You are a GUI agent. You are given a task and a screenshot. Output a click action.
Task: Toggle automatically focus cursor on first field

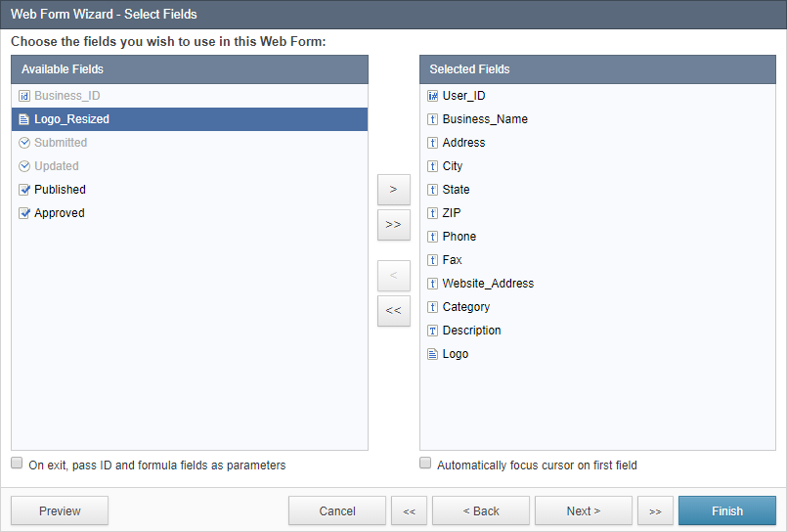[x=425, y=463]
